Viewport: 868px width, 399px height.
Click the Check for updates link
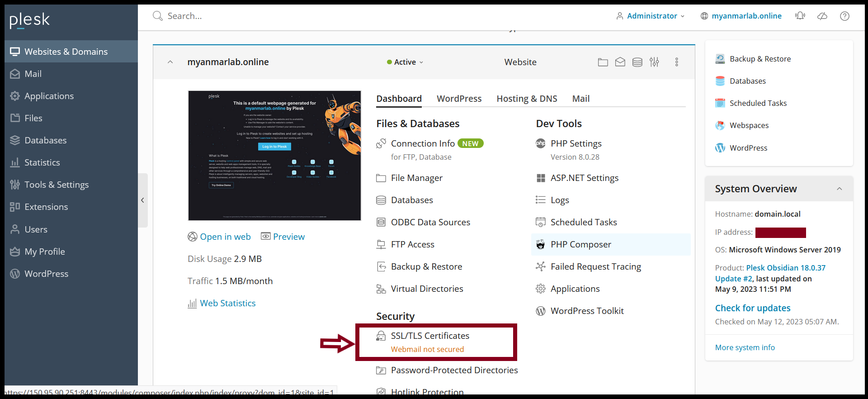coord(753,308)
